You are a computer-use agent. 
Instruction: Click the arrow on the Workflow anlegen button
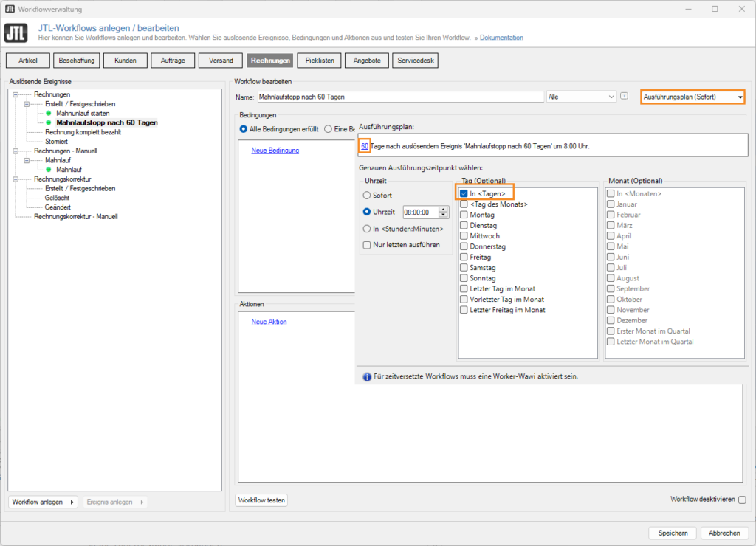(x=72, y=502)
